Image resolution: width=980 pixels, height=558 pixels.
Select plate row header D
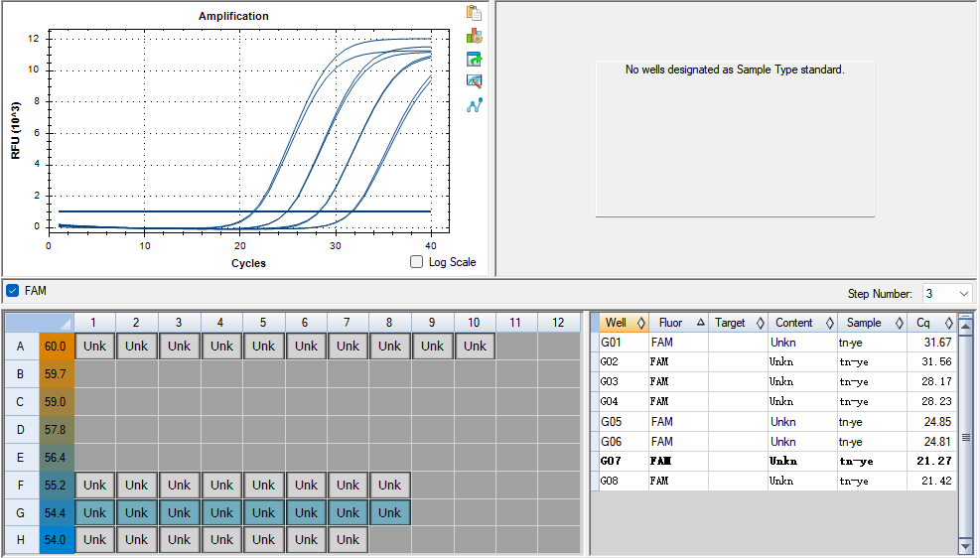click(x=21, y=430)
